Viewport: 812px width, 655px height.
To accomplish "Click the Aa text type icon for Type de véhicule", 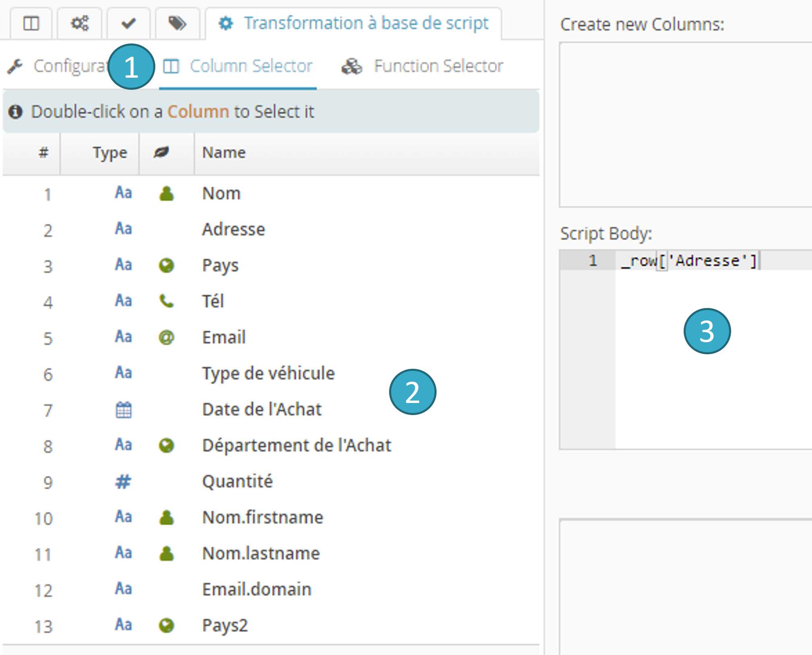I will 124,373.
